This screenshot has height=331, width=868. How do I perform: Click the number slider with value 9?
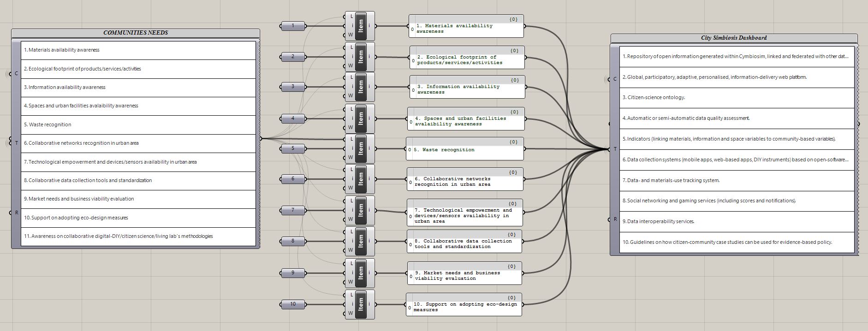(x=293, y=273)
